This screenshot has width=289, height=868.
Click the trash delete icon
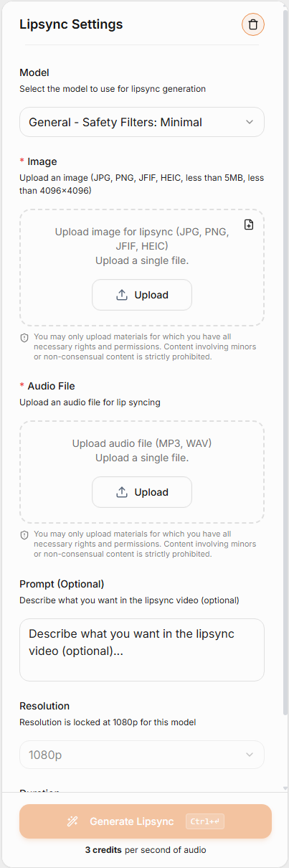click(x=253, y=24)
